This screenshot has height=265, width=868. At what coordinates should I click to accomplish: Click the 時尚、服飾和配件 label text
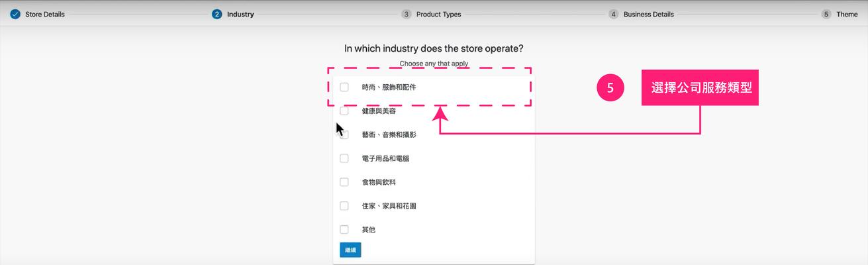coord(389,87)
